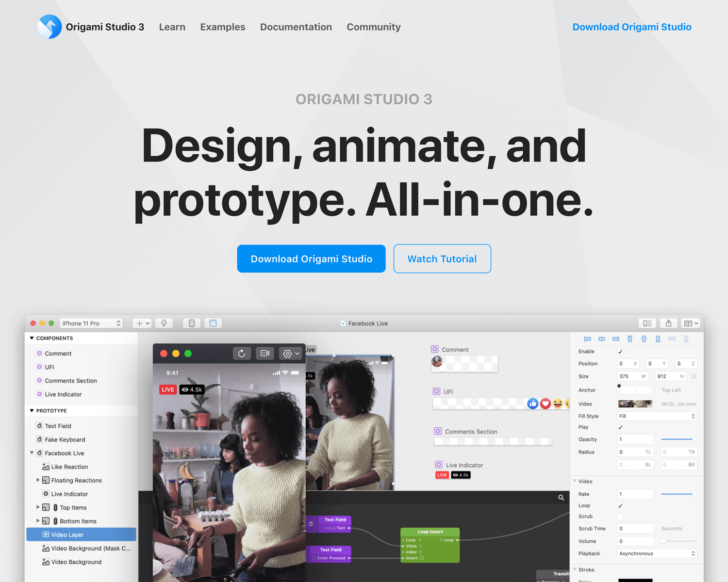Image resolution: width=728 pixels, height=582 pixels.
Task: Click the align top edges icon
Action: pyautogui.click(x=630, y=339)
